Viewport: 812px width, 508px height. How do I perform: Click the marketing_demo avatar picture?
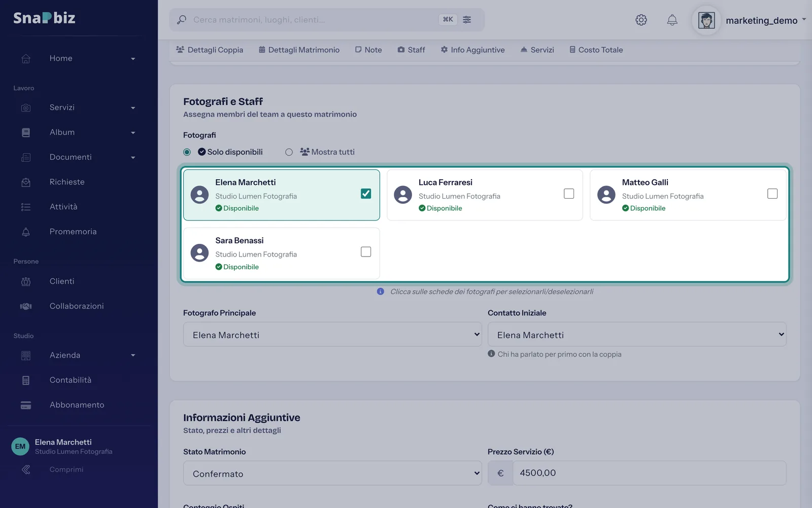pyautogui.click(x=706, y=20)
